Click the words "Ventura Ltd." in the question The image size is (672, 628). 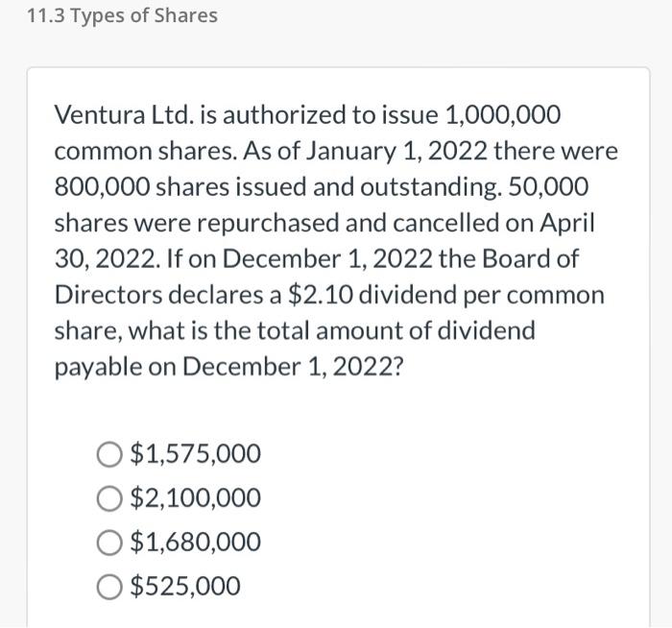(123, 115)
